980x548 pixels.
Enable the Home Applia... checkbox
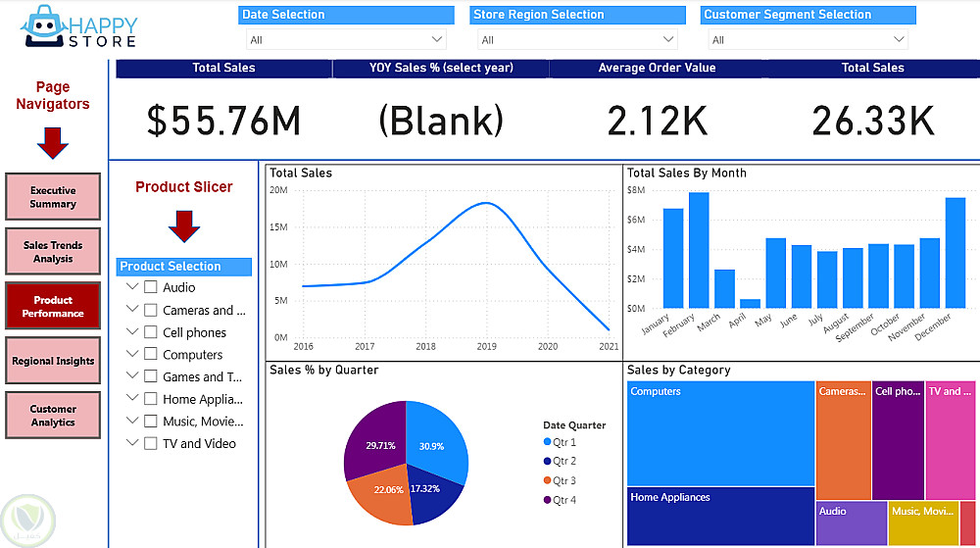pyautogui.click(x=151, y=399)
